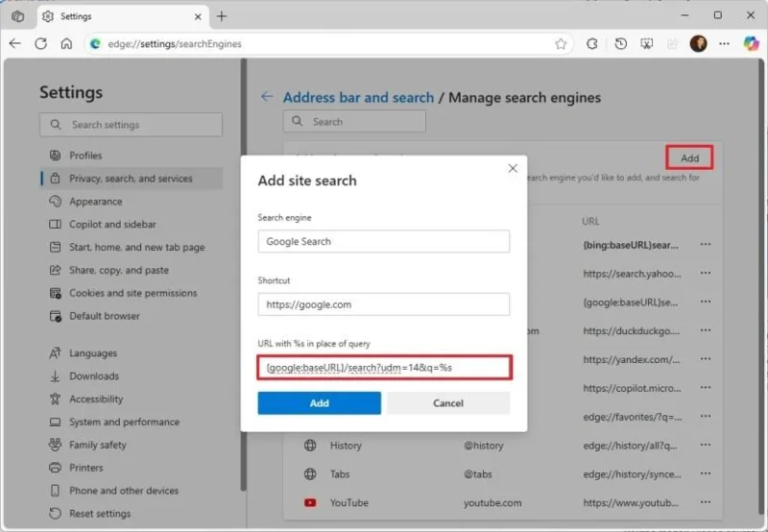
Task: Open a new tab with plus
Action: pos(222,16)
